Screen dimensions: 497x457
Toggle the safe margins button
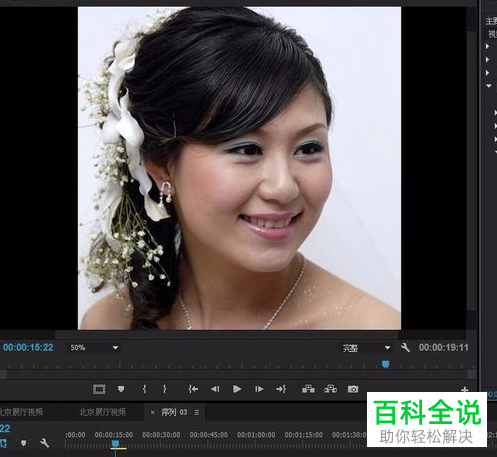click(99, 389)
